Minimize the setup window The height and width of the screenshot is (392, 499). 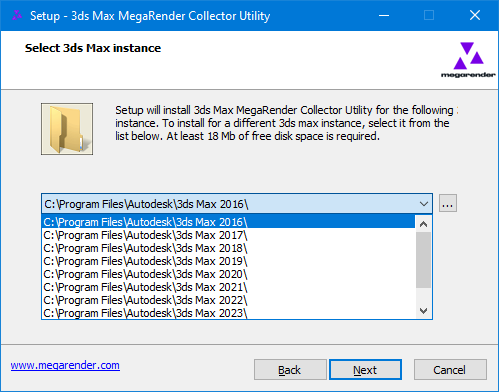(x=384, y=15)
